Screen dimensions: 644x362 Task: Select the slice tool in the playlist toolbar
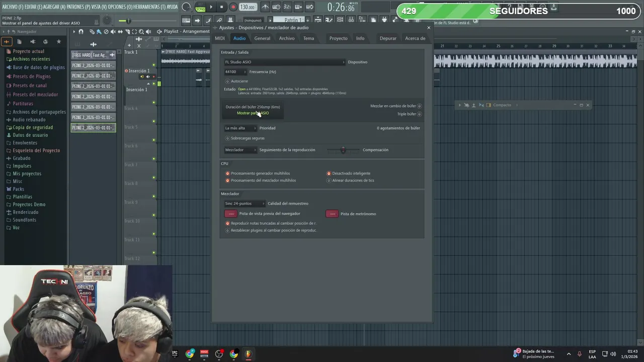tap(127, 32)
